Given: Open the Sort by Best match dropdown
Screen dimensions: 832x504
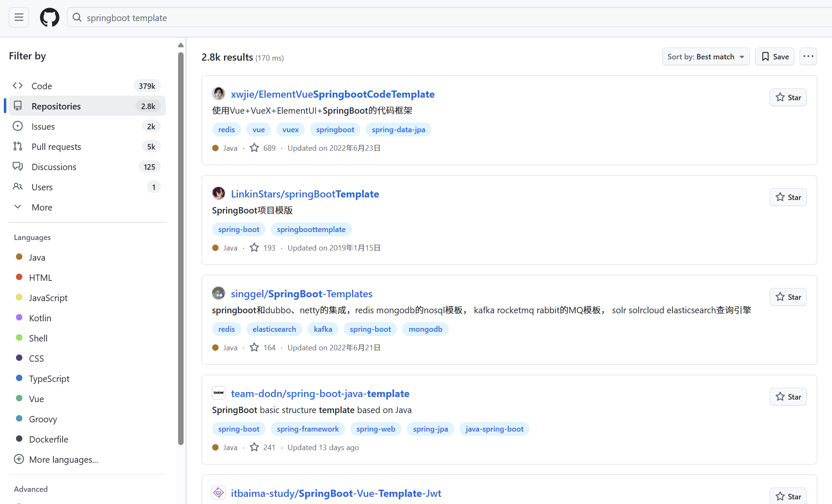Looking at the screenshot, I should pyautogui.click(x=706, y=56).
